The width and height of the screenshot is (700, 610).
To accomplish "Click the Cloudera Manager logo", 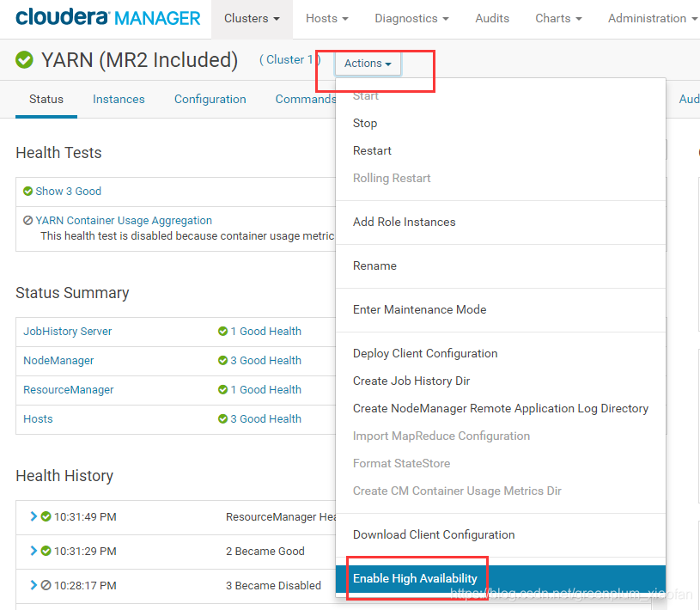I will 107,18.
